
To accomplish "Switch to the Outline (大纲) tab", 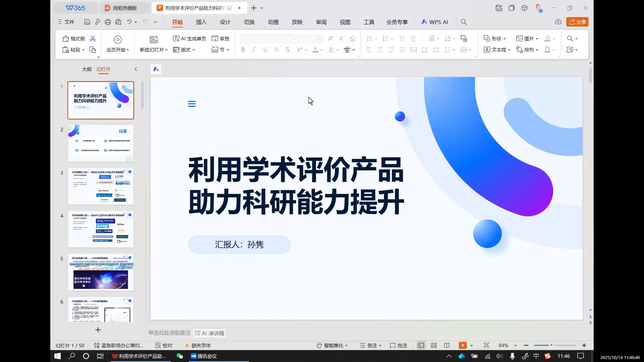I will pos(87,69).
